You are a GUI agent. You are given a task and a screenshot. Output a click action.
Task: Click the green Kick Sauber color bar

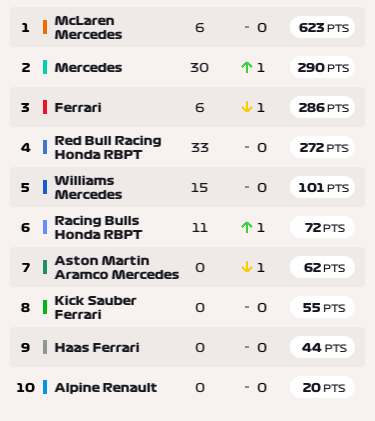[45, 307]
